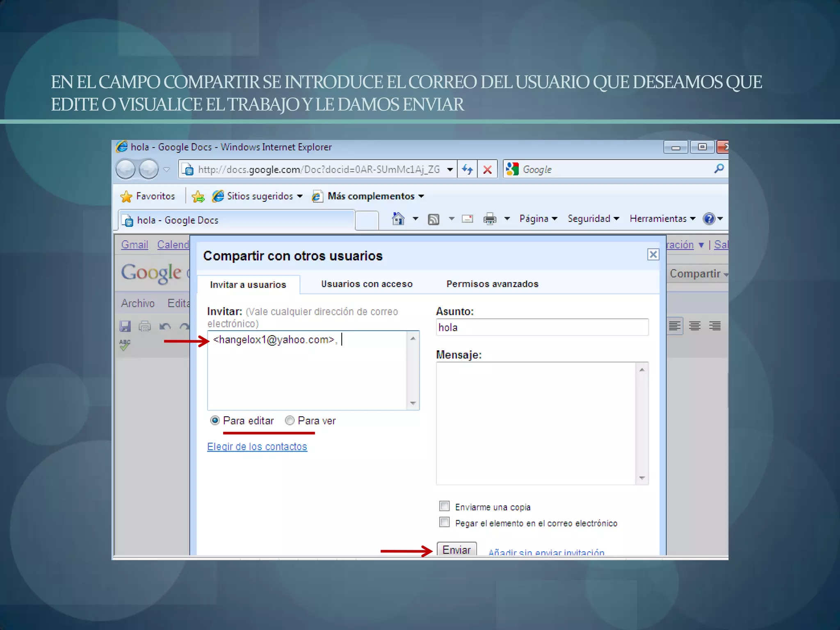Click the Enviar button
Viewport: 840px width, 630px height.
pyautogui.click(x=457, y=549)
